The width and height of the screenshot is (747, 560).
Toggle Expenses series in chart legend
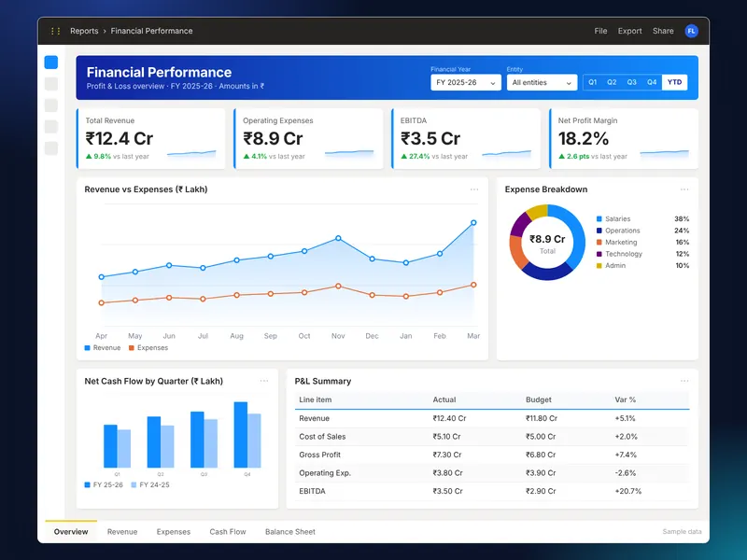pyautogui.click(x=148, y=348)
